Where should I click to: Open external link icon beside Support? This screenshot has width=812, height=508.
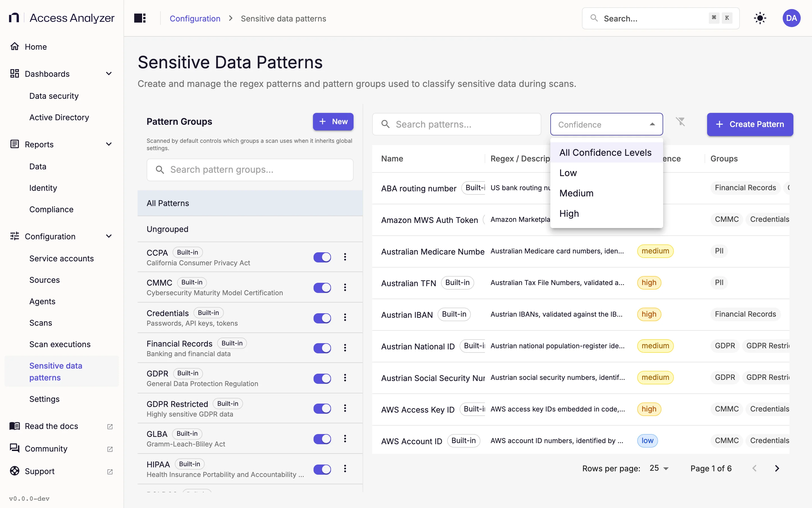(110, 472)
